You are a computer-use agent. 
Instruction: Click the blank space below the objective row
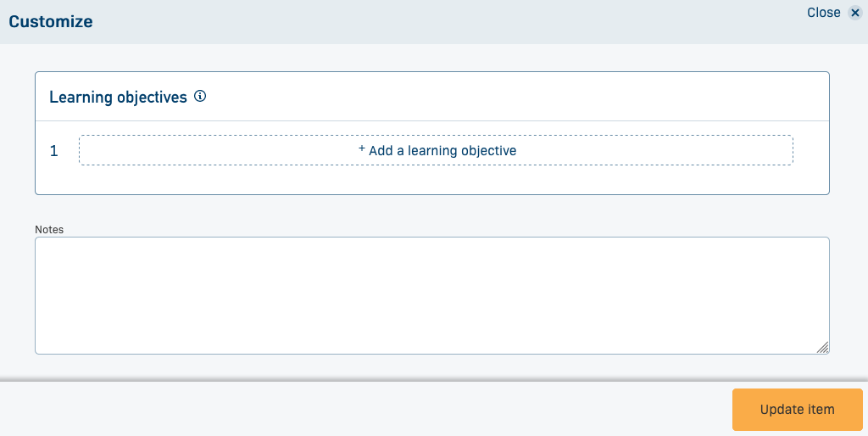pos(431,180)
